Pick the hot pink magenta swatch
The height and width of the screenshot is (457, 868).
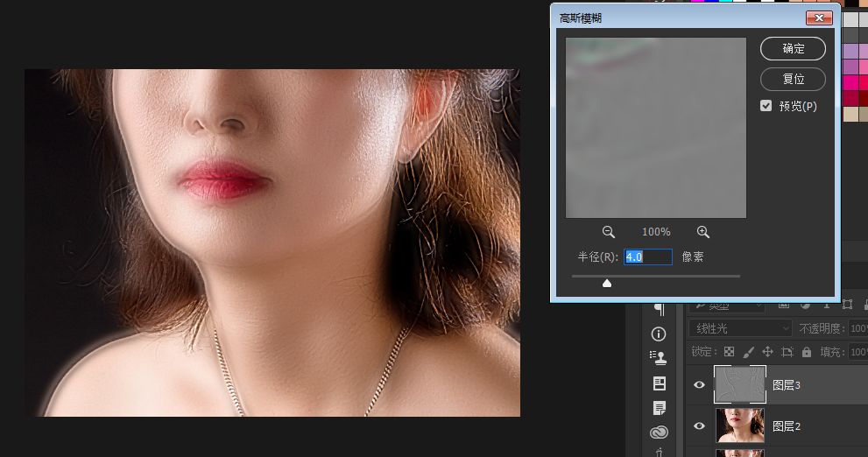850,83
